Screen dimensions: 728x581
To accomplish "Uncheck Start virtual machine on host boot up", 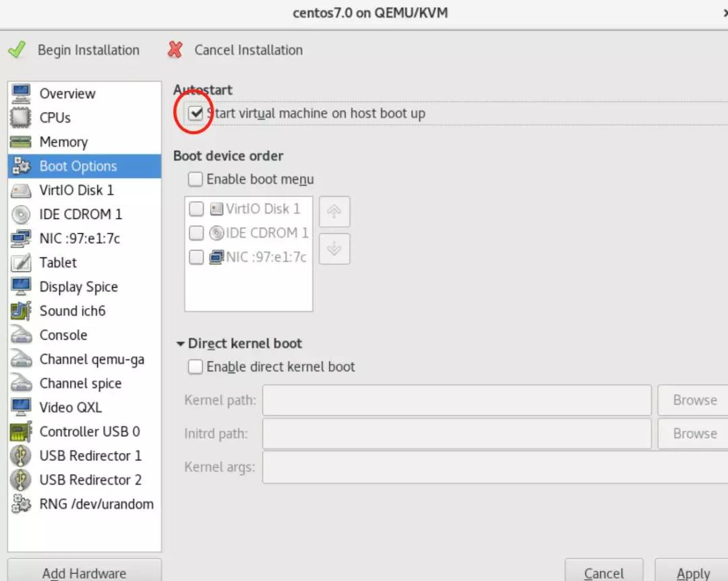I will click(195, 113).
